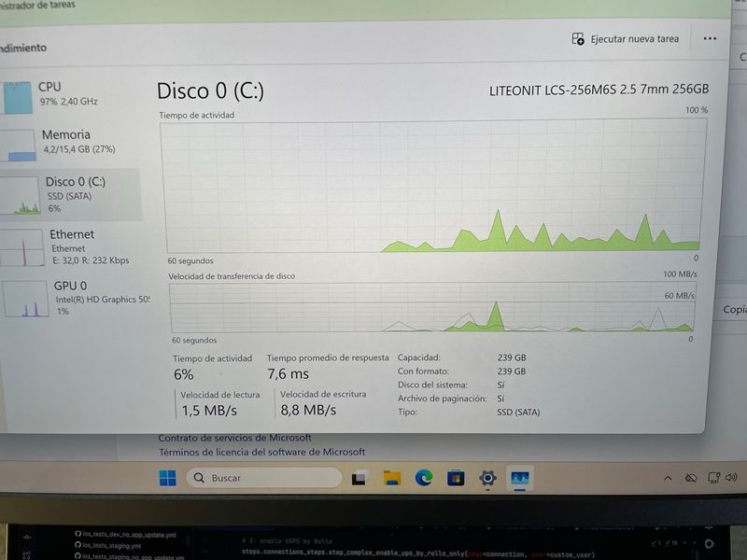The image size is (747, 560).
Task: Expand hidden system tray icons chevron
Action: [x=668, y=478]
